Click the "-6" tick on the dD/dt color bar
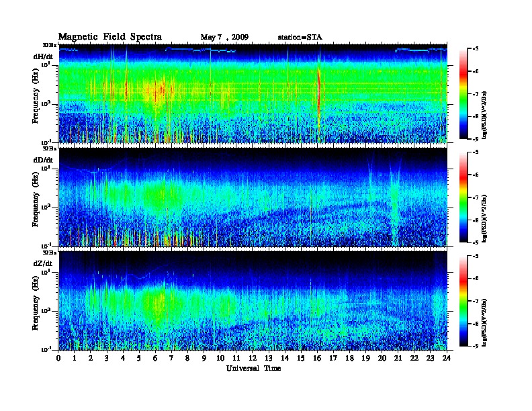Viewport: 532px width, 411px height. (476, 175)
